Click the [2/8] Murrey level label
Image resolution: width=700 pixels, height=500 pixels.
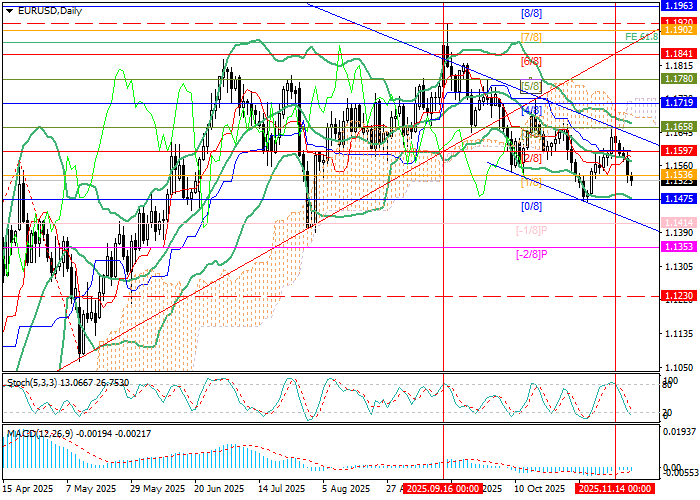tap(531, 158)
